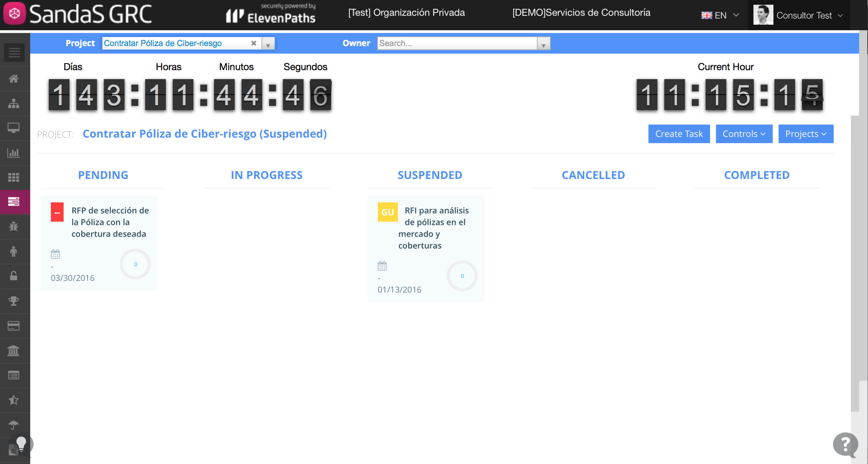The height and width of the screenshot is (464, 868).
Task: Open the bar chart sidebar icon
Action: tap(14, 153)
